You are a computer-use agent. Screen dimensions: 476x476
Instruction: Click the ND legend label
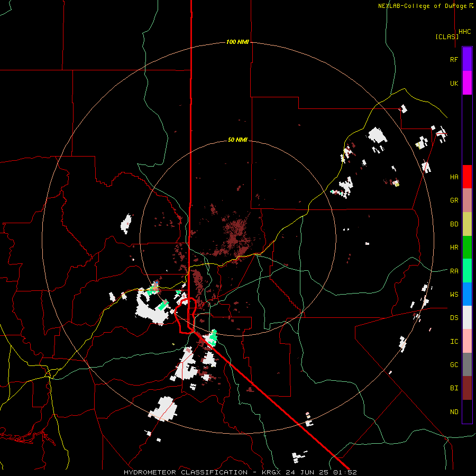454,411
